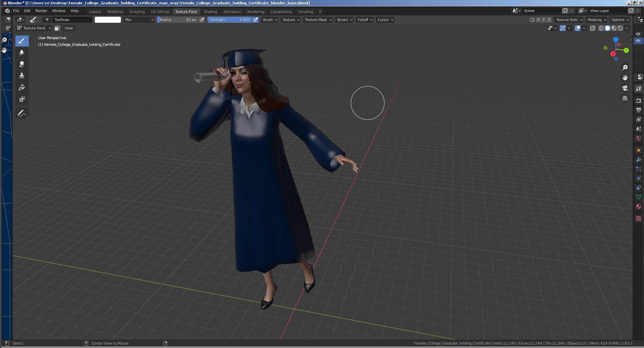Toggle show gizmos button
This screenshot has width=644, height=348.
pos(563,28)
